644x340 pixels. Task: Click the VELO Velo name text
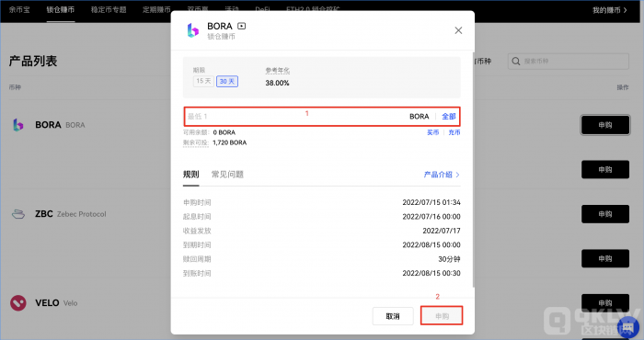coord(56,303)
